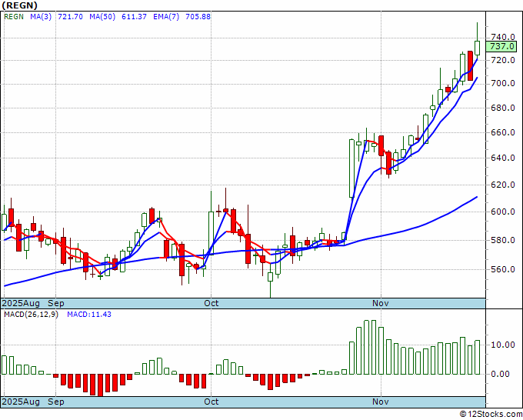
Task: Click the 580.0 price axis label
Action: [503, 240]
